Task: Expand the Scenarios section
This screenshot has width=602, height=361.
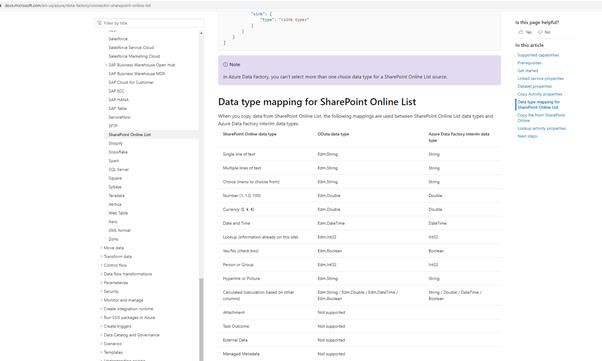Action: coord(101,344)
